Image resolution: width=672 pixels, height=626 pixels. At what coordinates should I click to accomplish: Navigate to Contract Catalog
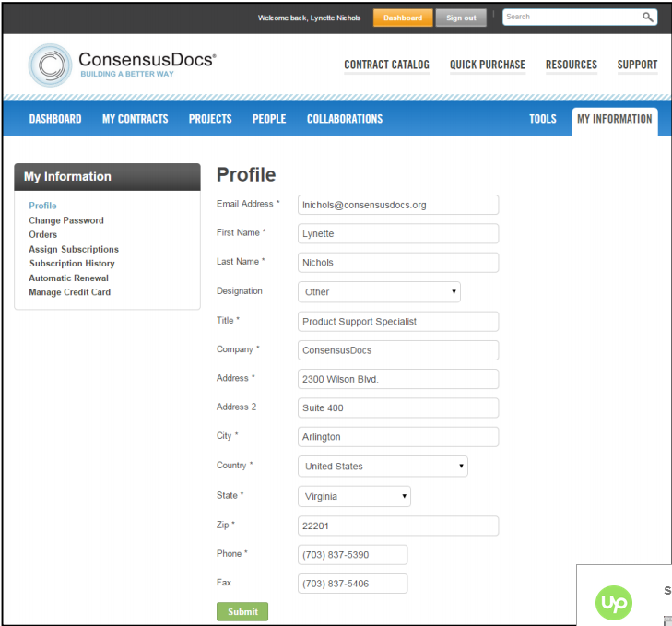click(x=386, y=65)
